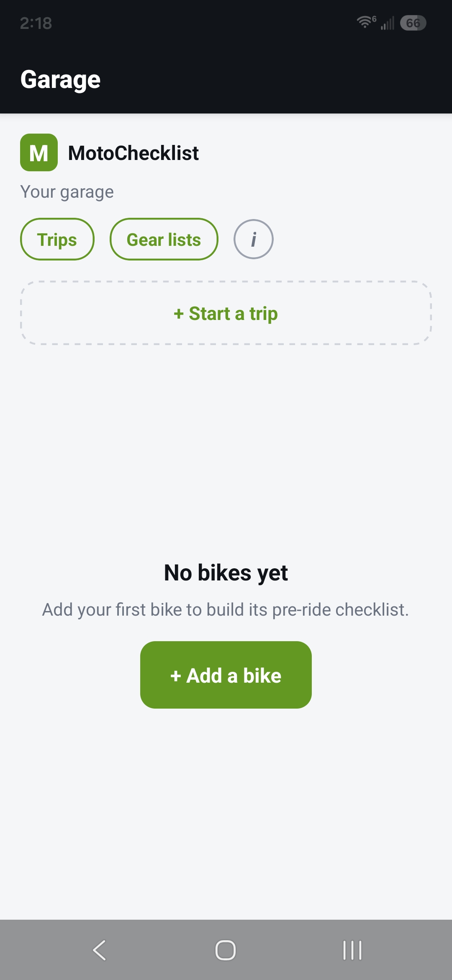Tap the Wi-Fi status icon

[x=366, y=22]
